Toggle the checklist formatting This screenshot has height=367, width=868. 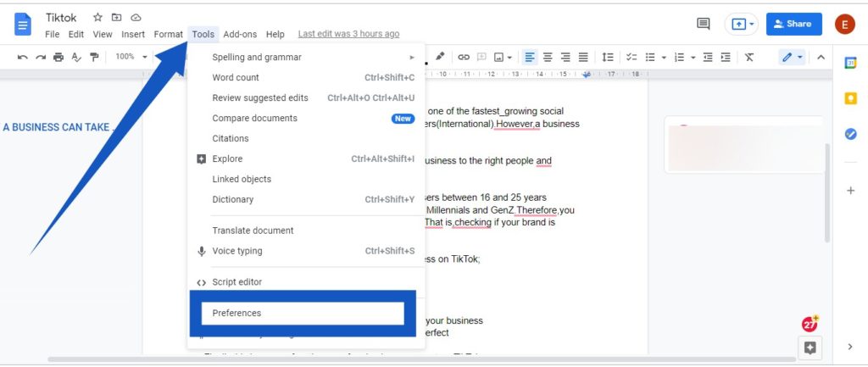coord(632,57)
